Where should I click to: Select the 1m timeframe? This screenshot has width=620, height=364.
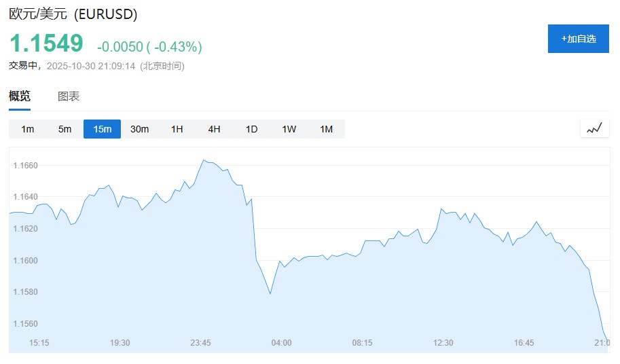pos(28,129)
